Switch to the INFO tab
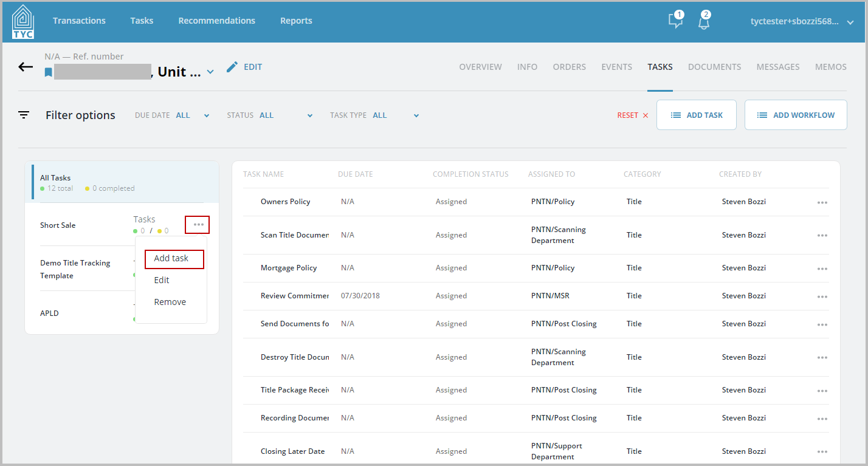The height and width of the screenshot is (466, 868). pos(527,67)
